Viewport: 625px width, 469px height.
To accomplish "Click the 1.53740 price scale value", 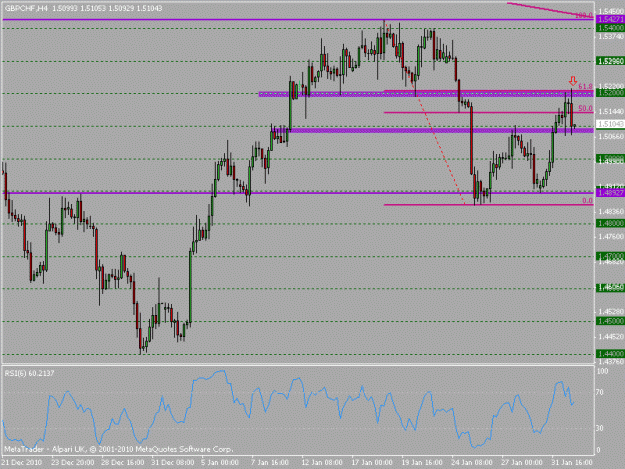I will (x=611, y=37).
